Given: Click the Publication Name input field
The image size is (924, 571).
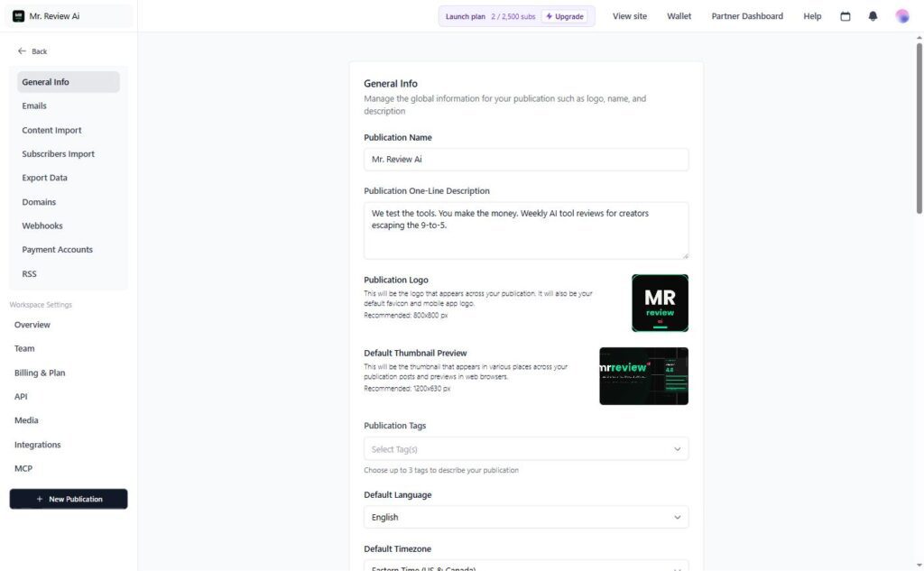Looking at the screenshot, I should click(x=526, y=160).
